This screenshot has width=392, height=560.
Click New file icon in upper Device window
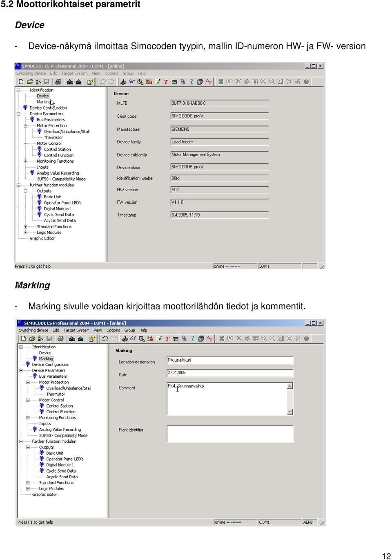[21, 82]
